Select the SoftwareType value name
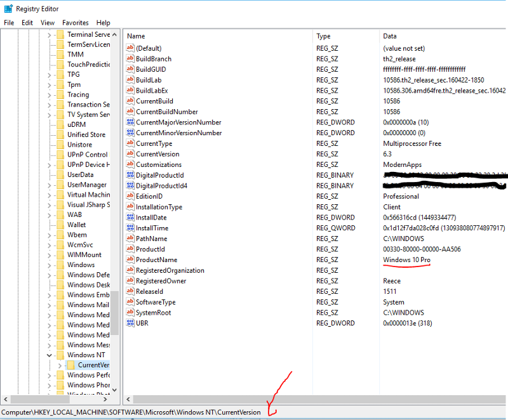 pos(156,302)
